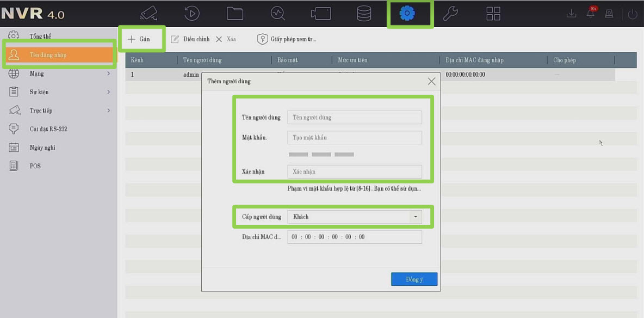Close the Thêm người dùng dialog
Viewport: 644px width, 318px height.
tap(431, 82)
